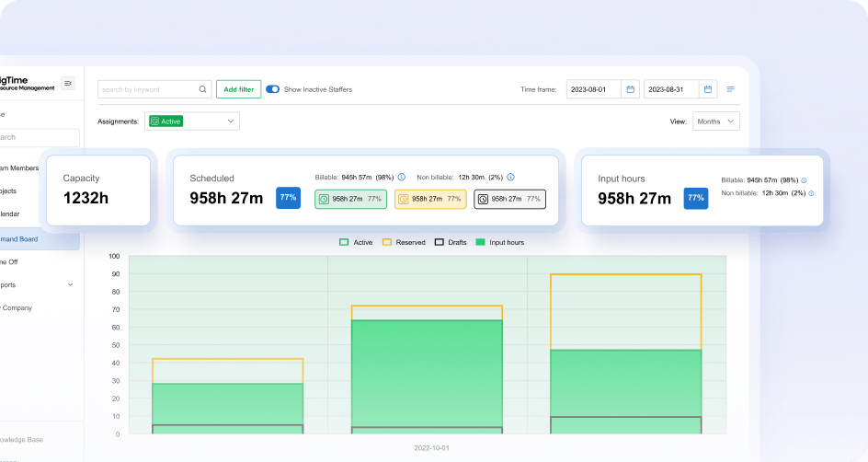868x462 pixels.
Task: Open Time Off in sidebar
Action: coord(9,262)
